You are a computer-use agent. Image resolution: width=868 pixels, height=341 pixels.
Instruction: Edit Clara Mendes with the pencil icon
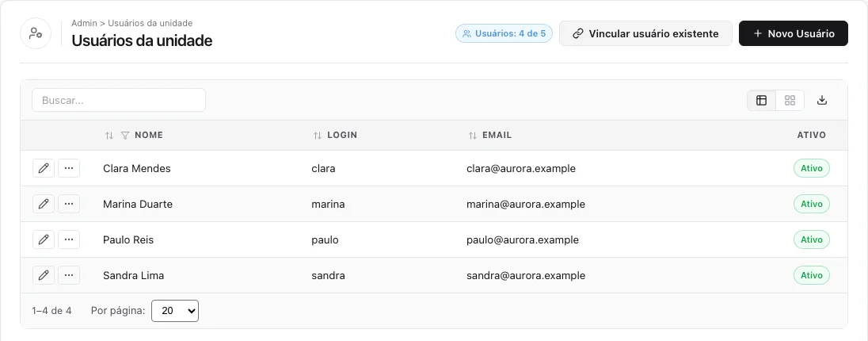click(x=44, y=168)
